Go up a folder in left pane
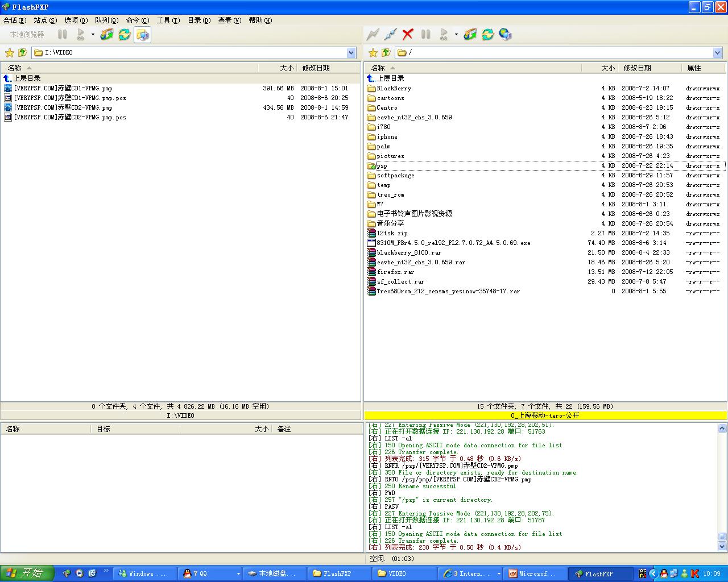The height and width of the screenshot is (582, 728). click(x=22, y=53)
